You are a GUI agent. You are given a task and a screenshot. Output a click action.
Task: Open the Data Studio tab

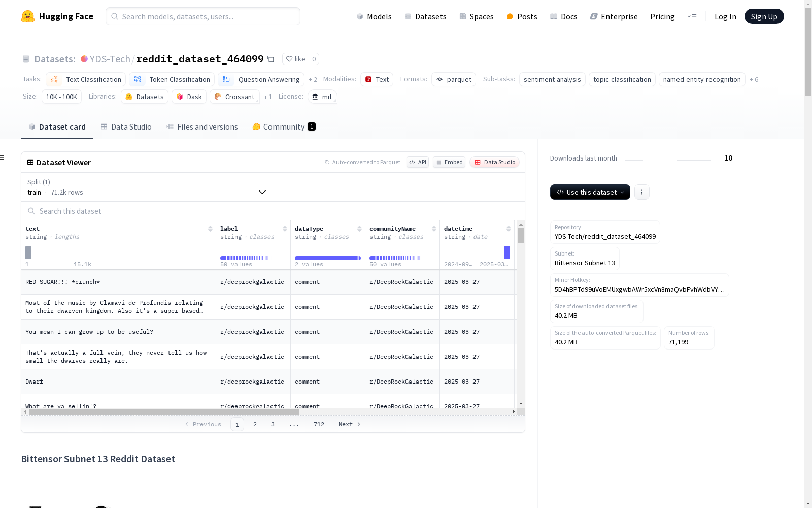pyautogui.click(x=126, y=127)
